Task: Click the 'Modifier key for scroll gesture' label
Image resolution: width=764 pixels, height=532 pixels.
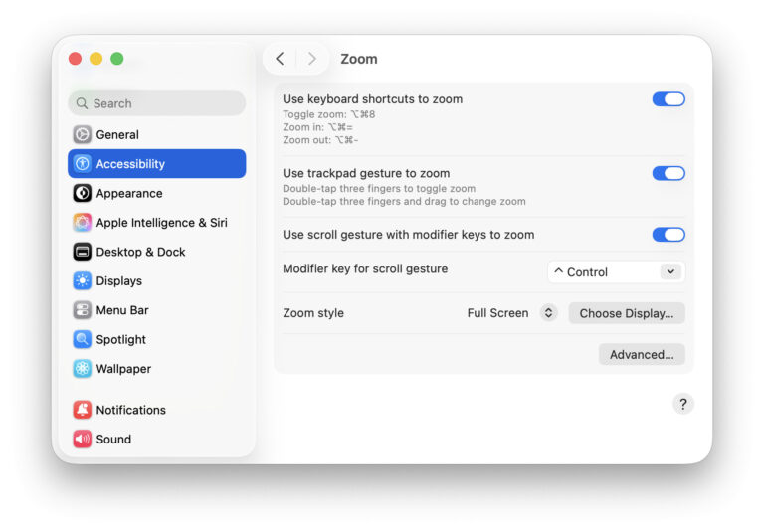Action: 365,268
